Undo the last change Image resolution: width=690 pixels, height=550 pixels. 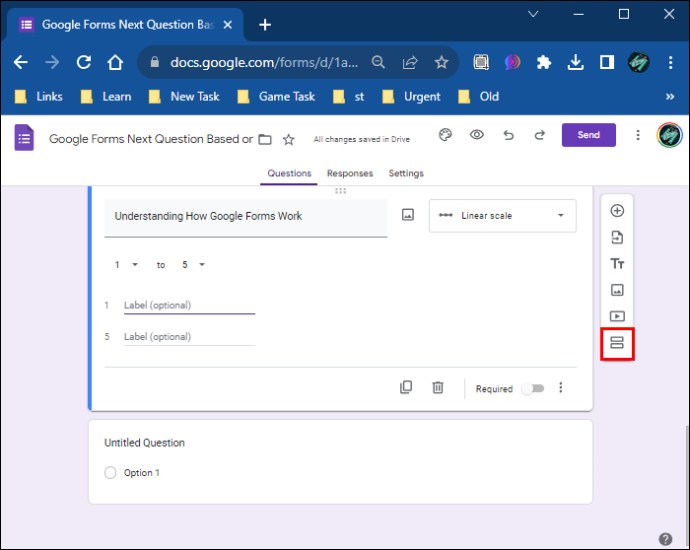[x=508, y=135]
